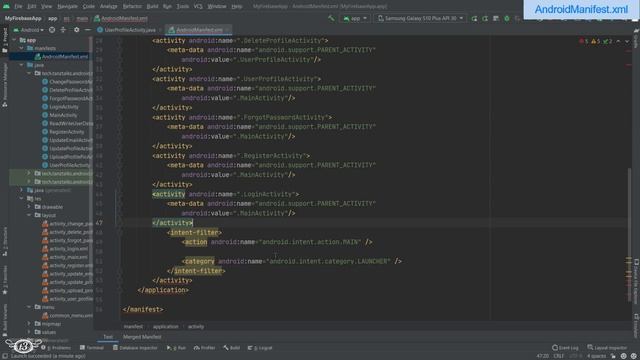This screenshot has height=360, width=640.
Task: Open the Logcat tool window
Action: click(x=260, y=348)
